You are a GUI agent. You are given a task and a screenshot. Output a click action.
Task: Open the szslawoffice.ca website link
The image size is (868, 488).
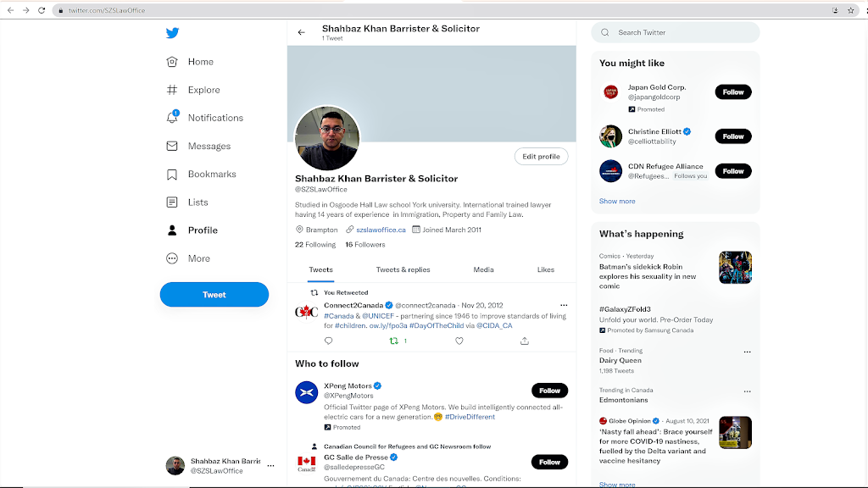point(381,230)
